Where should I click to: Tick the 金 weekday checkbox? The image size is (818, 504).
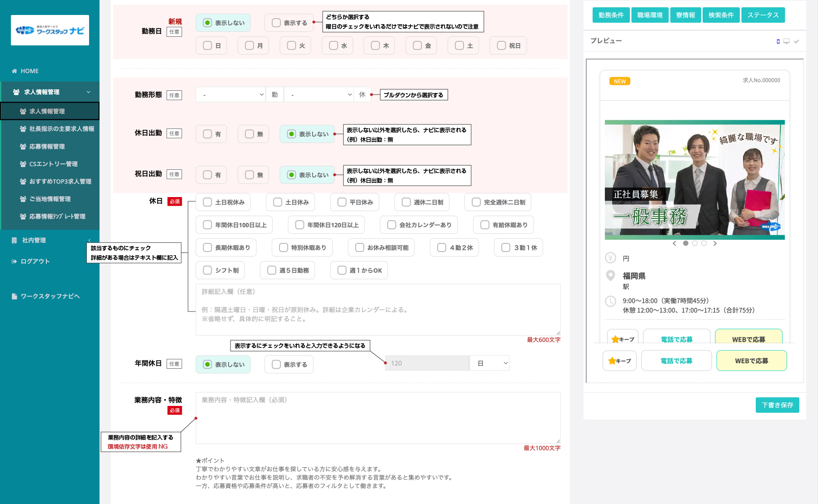pos(417,45)
